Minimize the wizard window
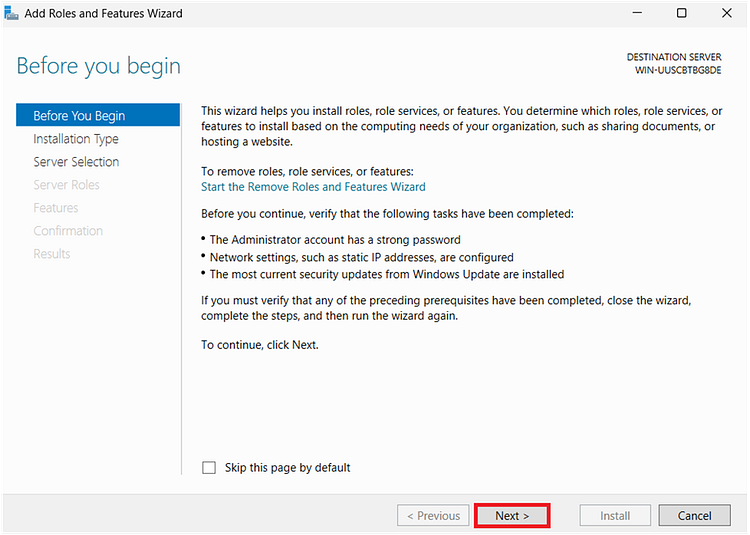Viewport: 750px width, 535px height. (x=637, y=13)
